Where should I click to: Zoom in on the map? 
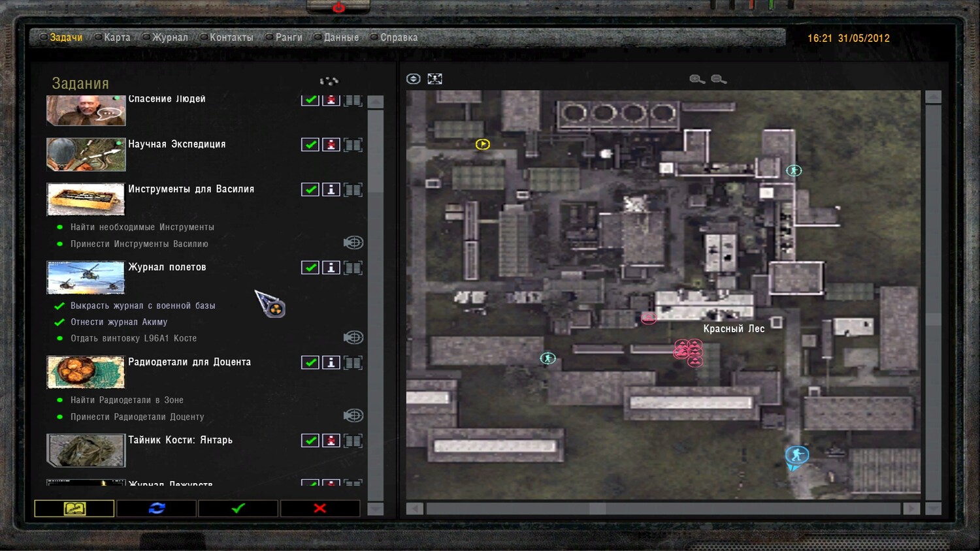coord(697,79)
